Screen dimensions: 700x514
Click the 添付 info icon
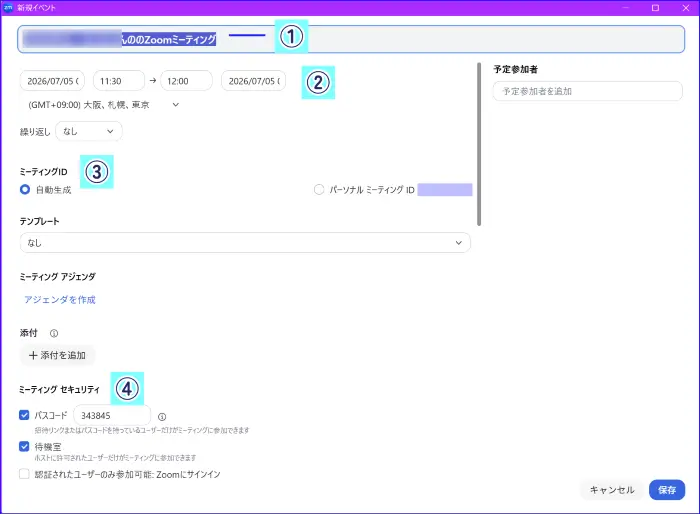click(x=54, y=333)
